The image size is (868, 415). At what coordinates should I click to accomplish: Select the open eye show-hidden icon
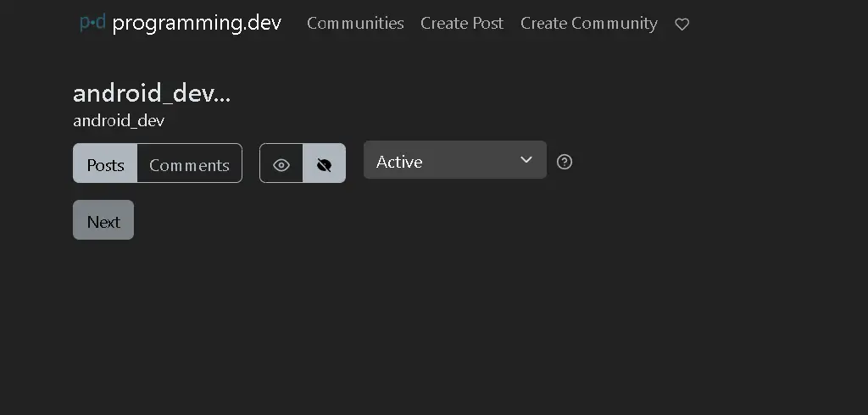point(281,165)
